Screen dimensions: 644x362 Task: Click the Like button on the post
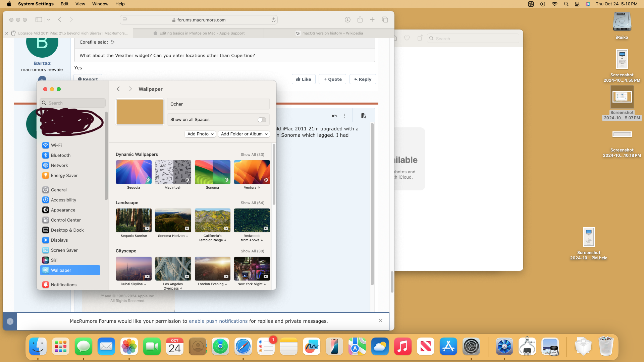coord(304,79)
